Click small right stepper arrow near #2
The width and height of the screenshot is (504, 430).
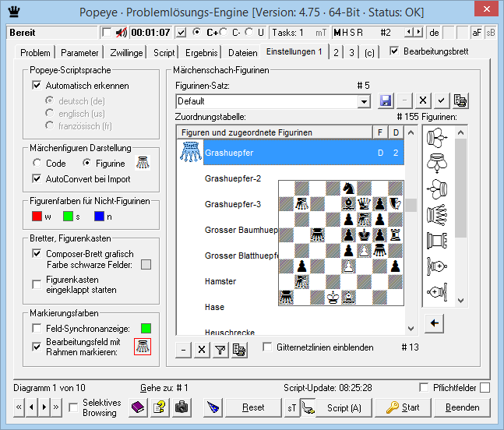tap(418, 32)
